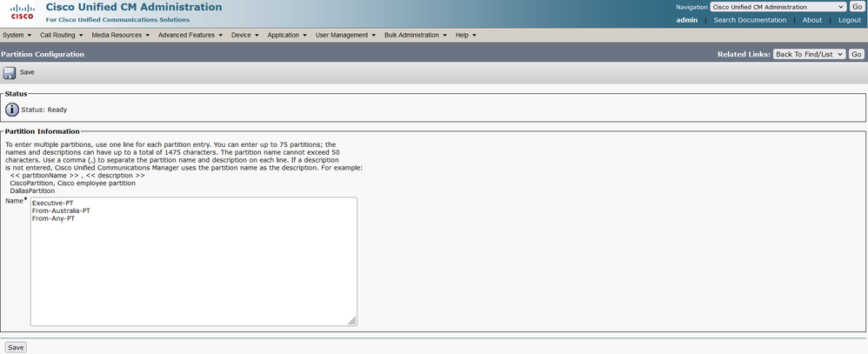
Task: Open the System menu
Action: 17,35
